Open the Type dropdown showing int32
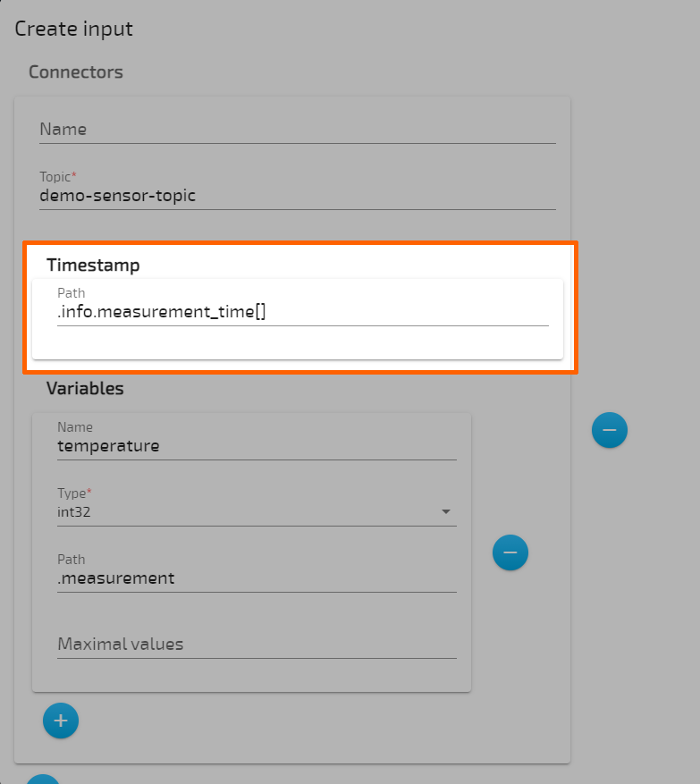 pos(257,511)
